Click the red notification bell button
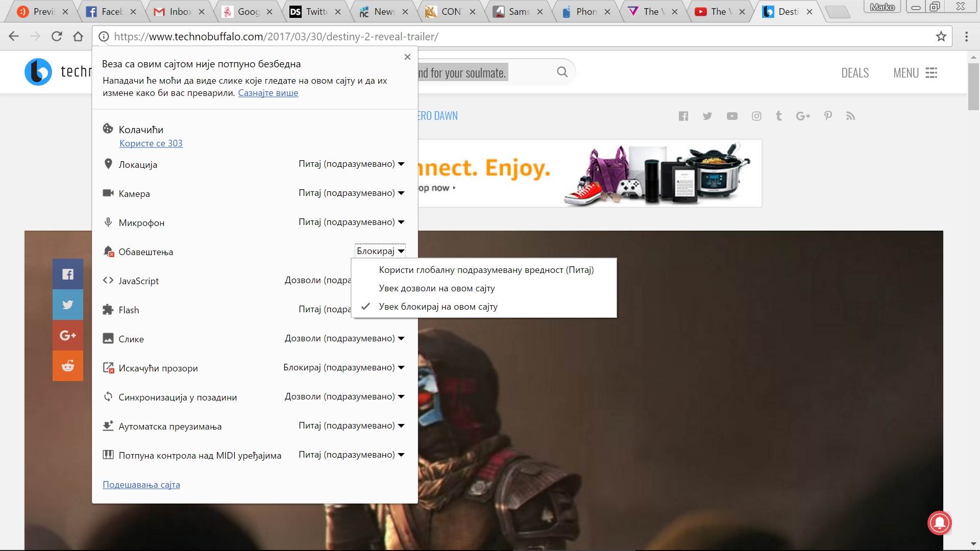 pos(939,523)
